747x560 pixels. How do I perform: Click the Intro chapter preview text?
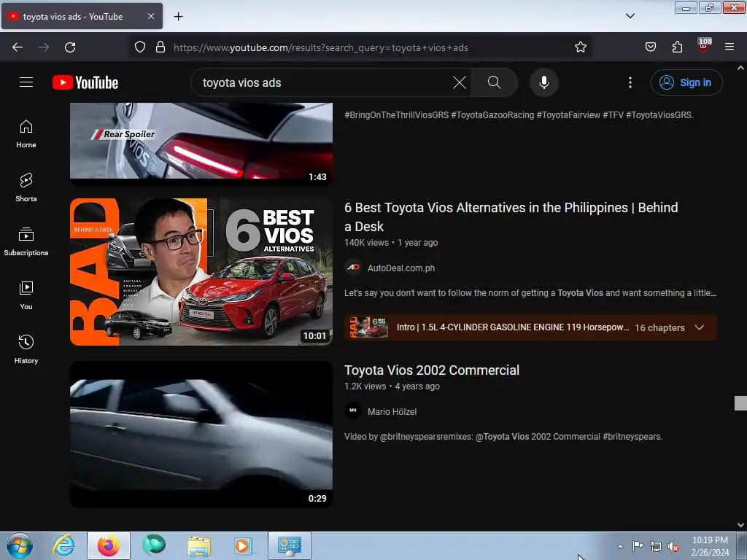pyautogui.click(x=513, y=327)
